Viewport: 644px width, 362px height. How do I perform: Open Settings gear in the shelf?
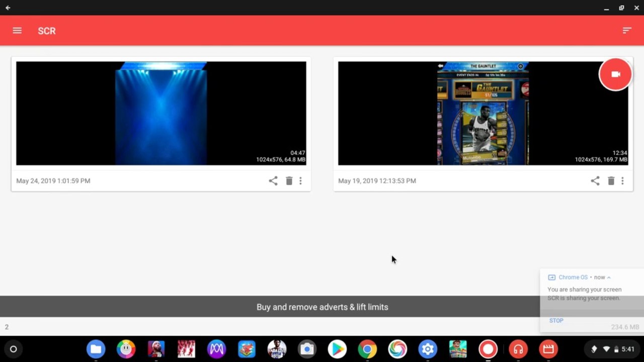coord(428,349)
